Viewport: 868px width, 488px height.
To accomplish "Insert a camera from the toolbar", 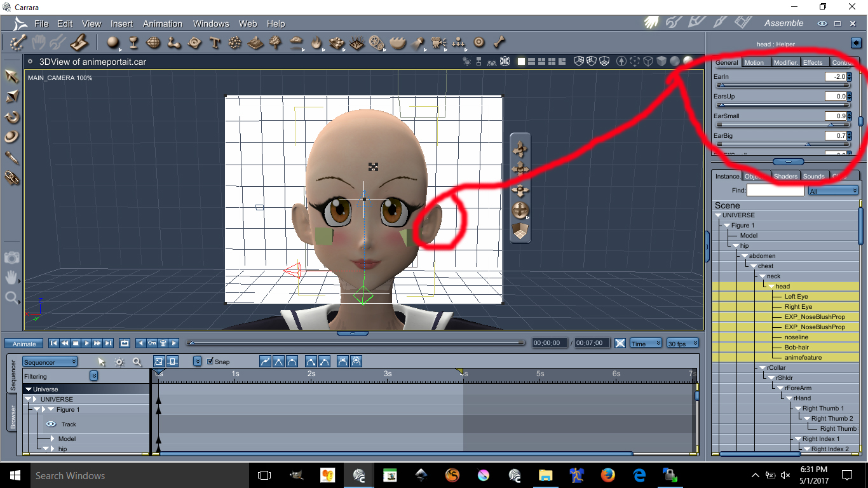I will (x=438, y=43).
